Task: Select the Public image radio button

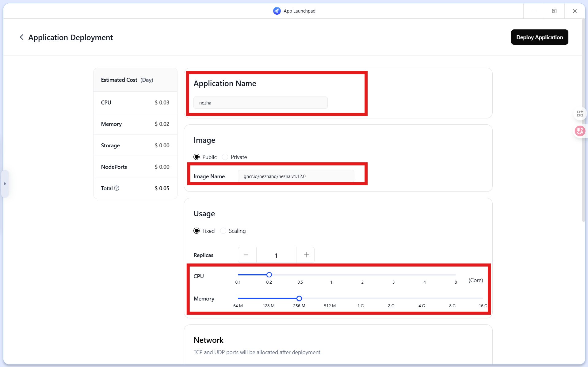Action: click(197, 157)
